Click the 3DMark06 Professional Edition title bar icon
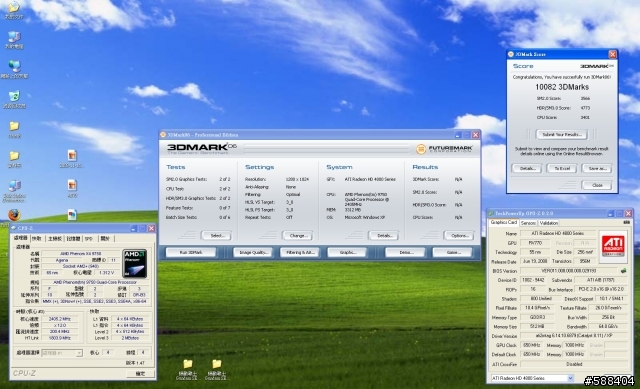Image resolution: width=640 pixels, height=389 pixels. click(163, 135)
